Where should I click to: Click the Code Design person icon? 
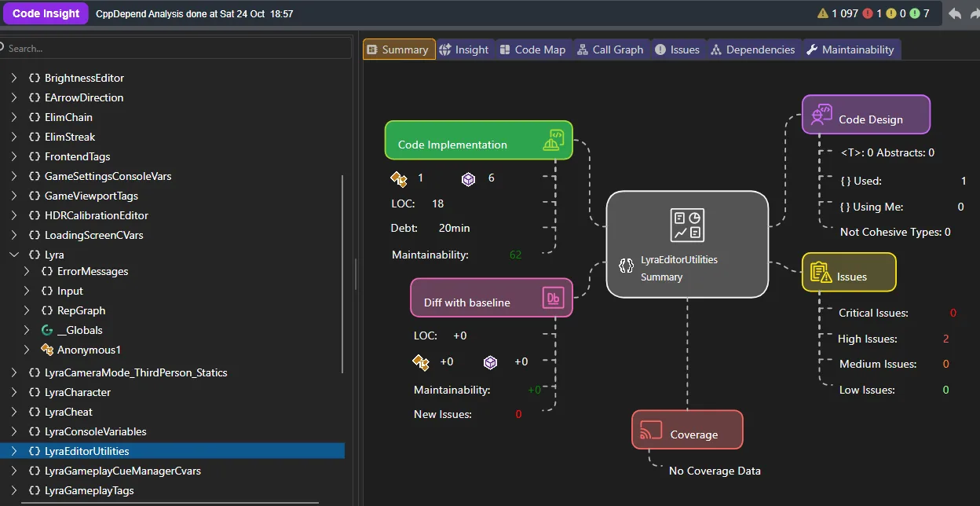click(821, 115)
